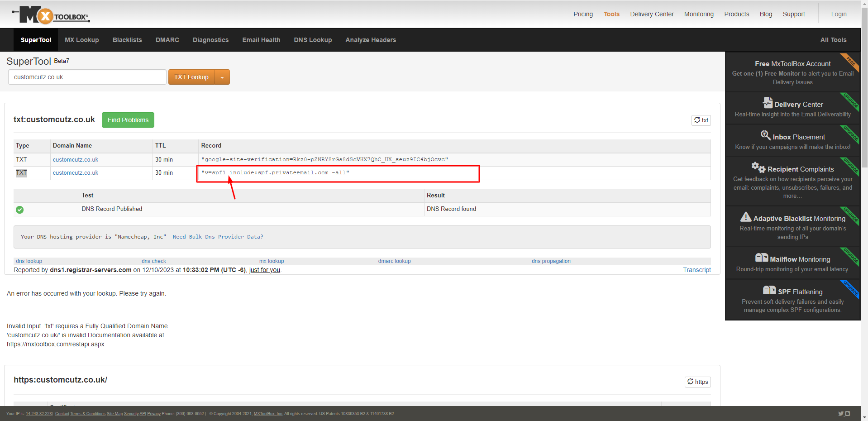Open the Site Map footer link

pyautogui.click(x=114, y=414)
